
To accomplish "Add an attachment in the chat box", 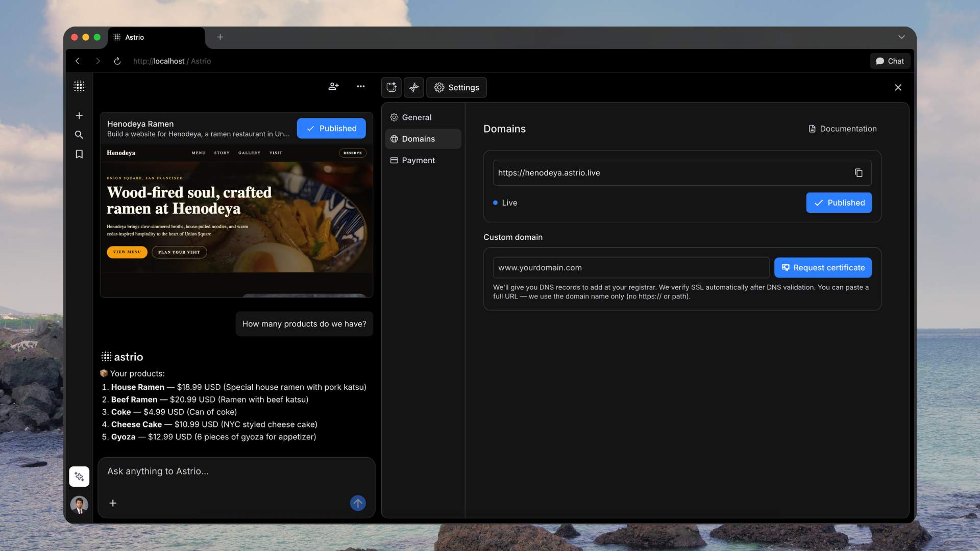I will pyautogui.click(x=113, y=503).
